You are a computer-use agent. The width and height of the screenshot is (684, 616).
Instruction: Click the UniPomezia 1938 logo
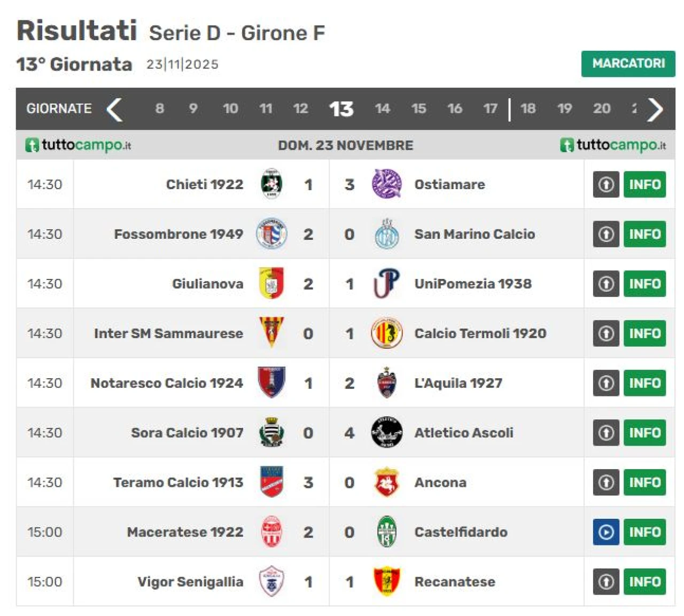click(386, 284)
